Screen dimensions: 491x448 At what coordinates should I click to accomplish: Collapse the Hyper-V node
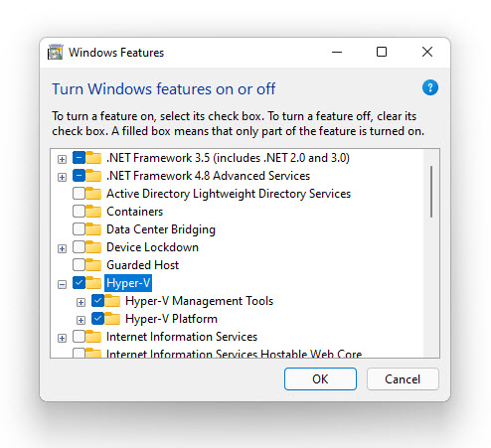(x=62, y=284)
